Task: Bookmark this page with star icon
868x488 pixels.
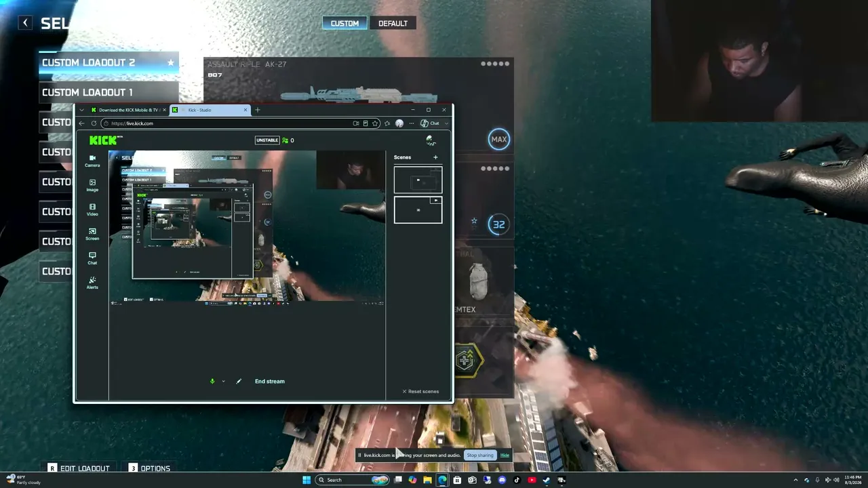Action: click(375, 123)
